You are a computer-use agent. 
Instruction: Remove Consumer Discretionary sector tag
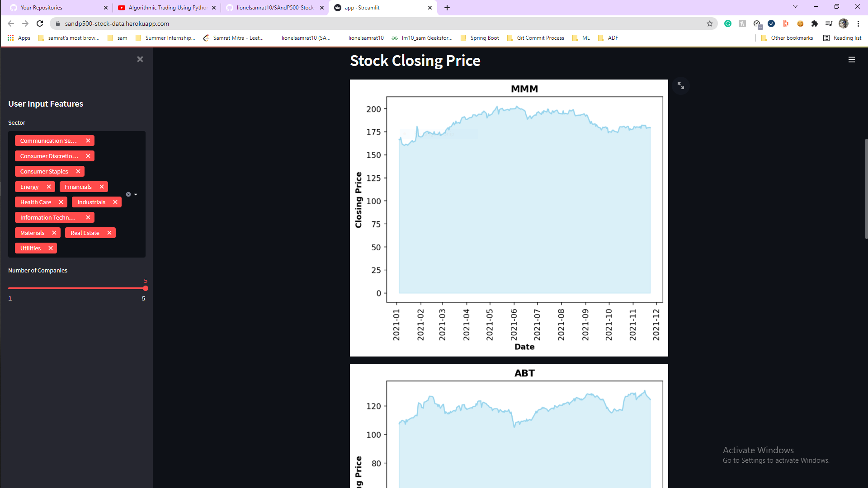[x=88, y=156]
